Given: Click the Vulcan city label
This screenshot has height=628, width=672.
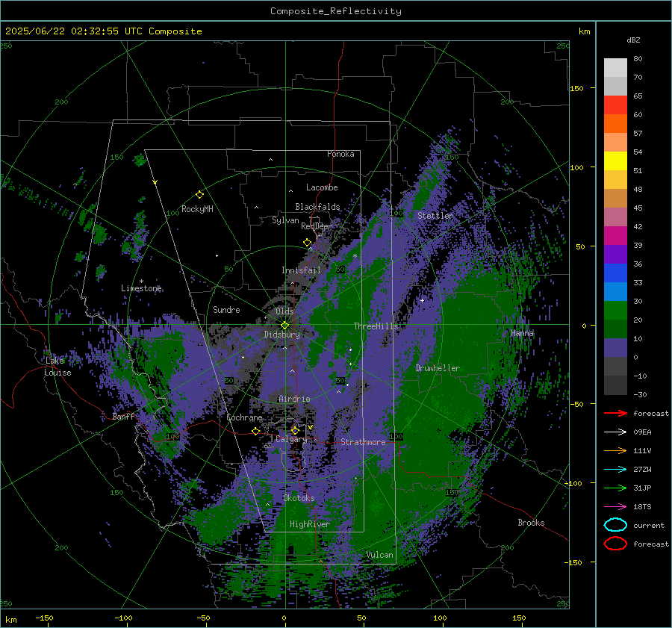Looking at the screenshot, I should point(379,555).
